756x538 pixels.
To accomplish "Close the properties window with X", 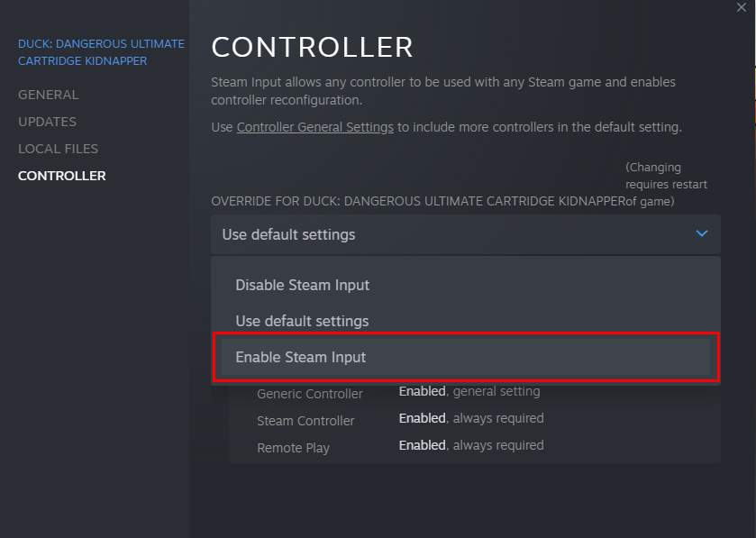I will tap(741, 7).
